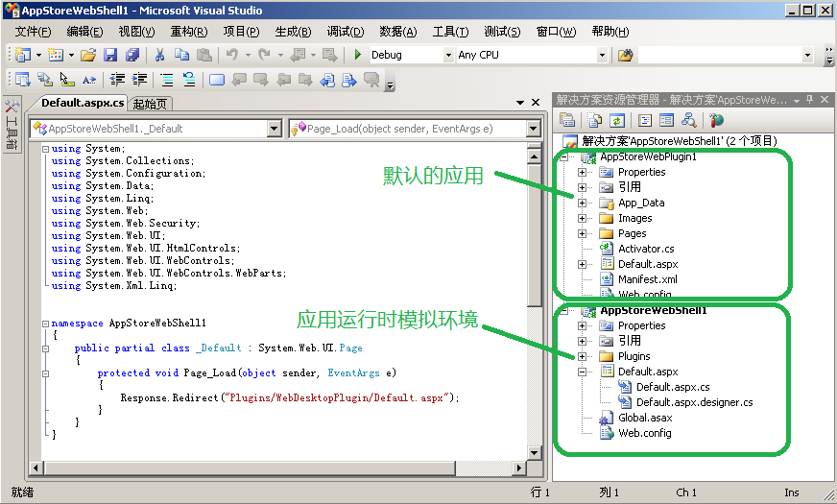This screenshot has height=504, width=837.
Task: Open the 重构(R) menu
Action: (189, 32)
